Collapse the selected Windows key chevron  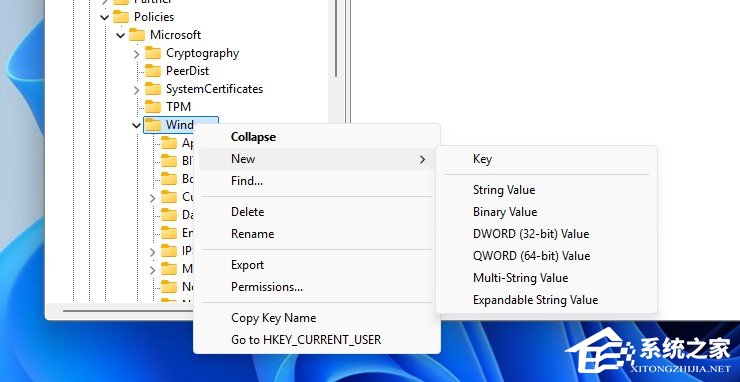click(136, 125)
